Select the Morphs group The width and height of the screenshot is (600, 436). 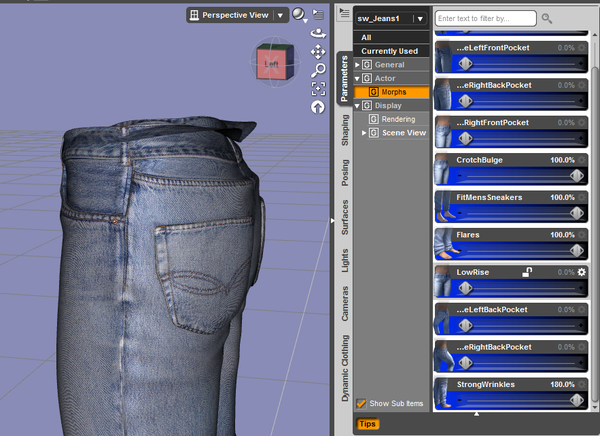[391, 92]
